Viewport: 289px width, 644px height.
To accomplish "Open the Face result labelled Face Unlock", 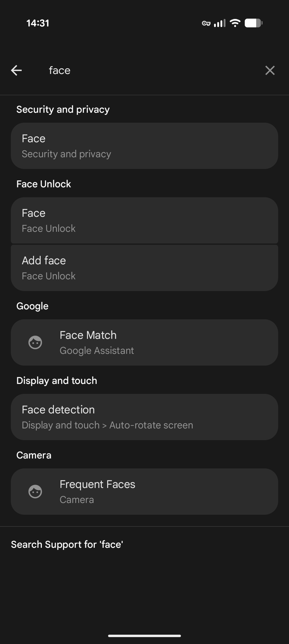I will (x=144, y=220).
